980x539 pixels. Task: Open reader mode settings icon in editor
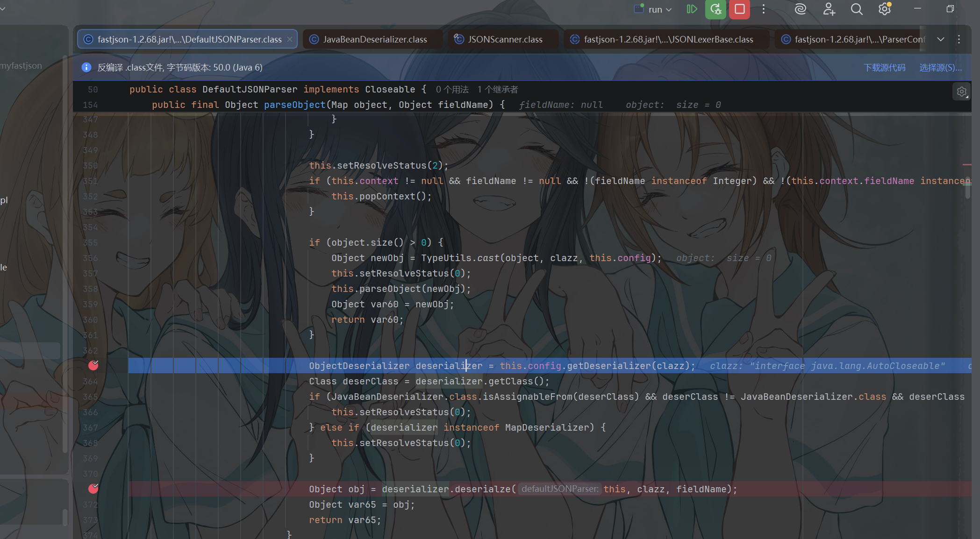[x=962, y=92]
